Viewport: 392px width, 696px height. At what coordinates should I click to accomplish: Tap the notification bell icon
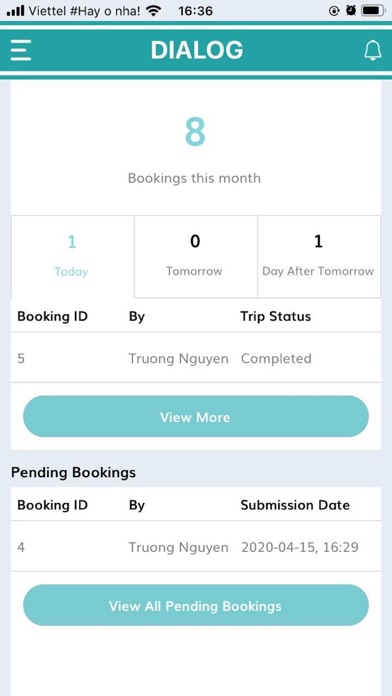372,50
